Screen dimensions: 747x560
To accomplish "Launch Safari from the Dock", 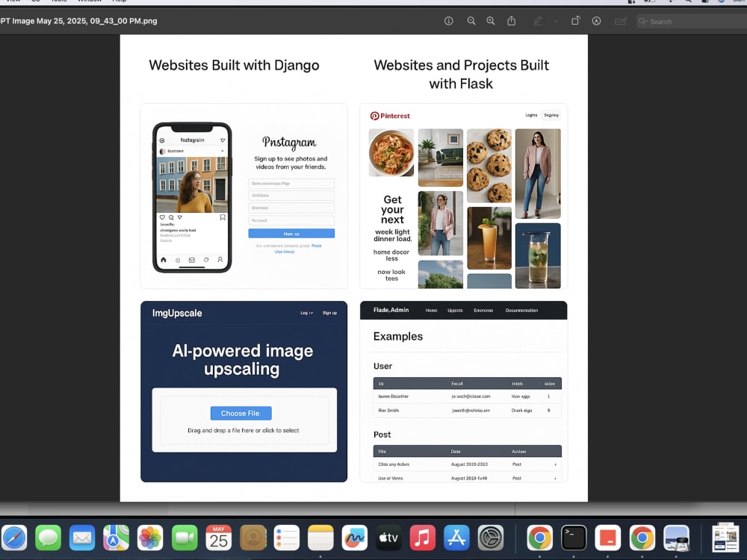I will [x=14, y=538].
